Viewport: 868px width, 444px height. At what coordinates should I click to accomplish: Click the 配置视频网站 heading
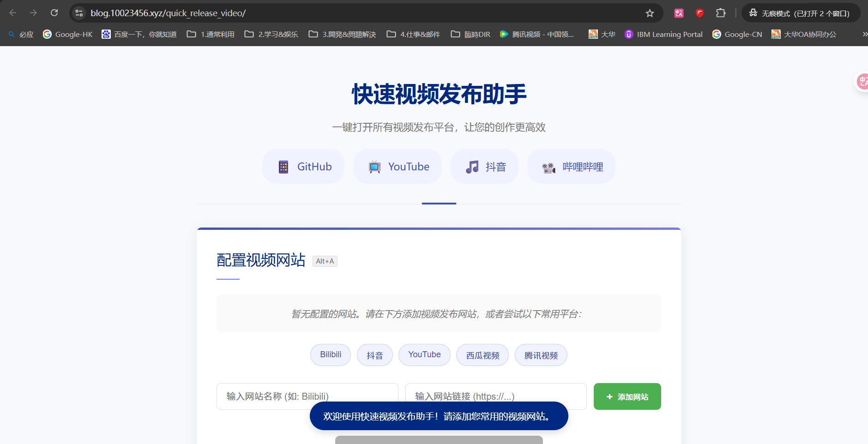(x=261, y=260)
